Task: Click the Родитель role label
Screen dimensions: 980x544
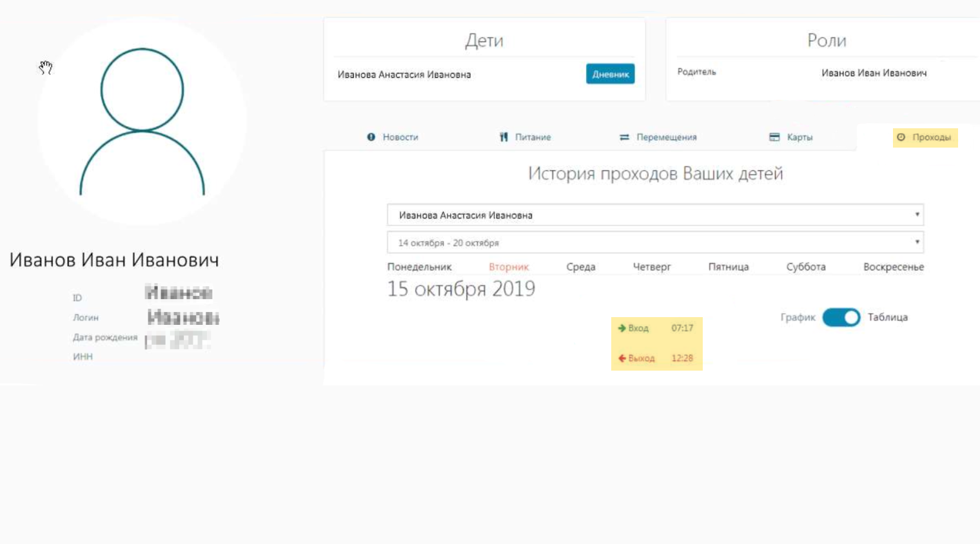Action: (696, 72)
